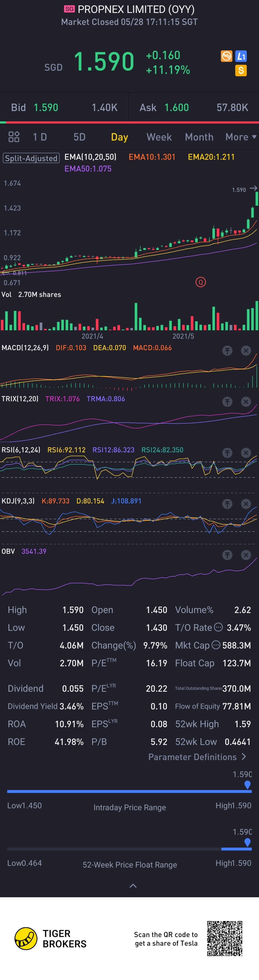Viewport: 259px width, 980px height.
Task: Tap the blue L1 quote level icon
Action: click(x=241, y=56)
